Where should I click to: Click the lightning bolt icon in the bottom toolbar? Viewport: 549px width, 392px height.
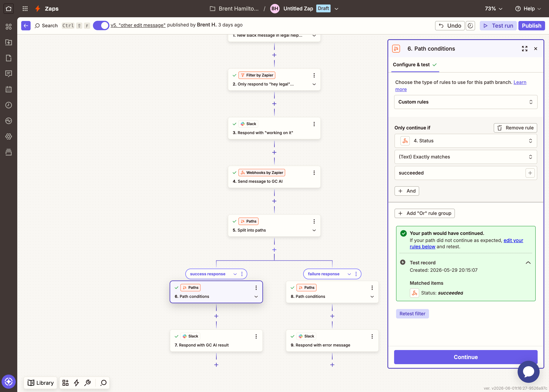point(76,383)
